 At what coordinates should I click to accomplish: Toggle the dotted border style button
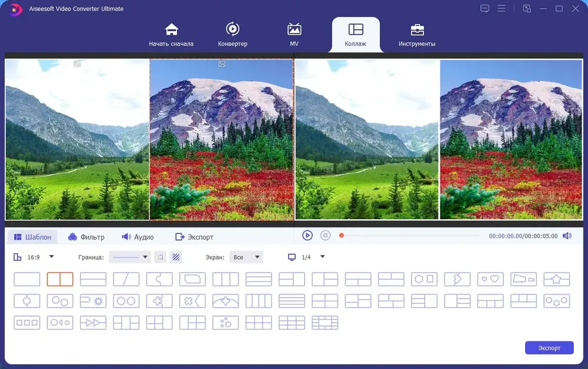pyautogui.click(x=161, y=257)
